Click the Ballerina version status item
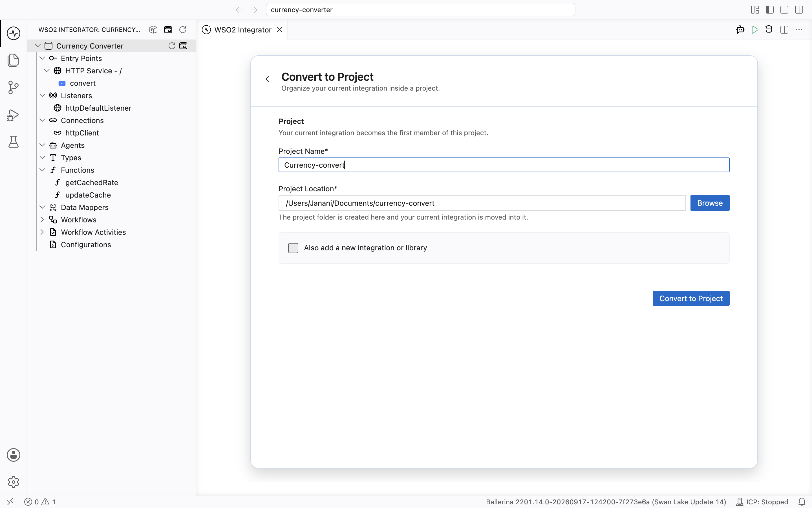This screenshot has height=508, width=812. 606,502
